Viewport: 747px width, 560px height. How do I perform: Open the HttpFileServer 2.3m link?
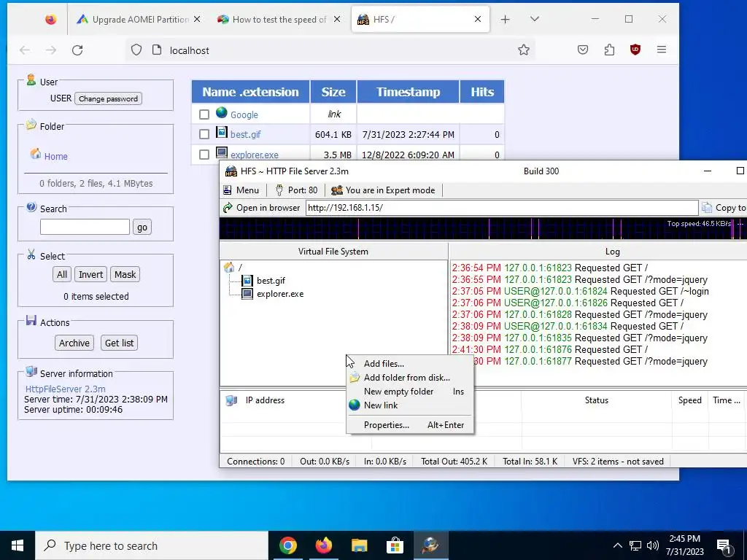pyautogui.click(x=65, y=389)
